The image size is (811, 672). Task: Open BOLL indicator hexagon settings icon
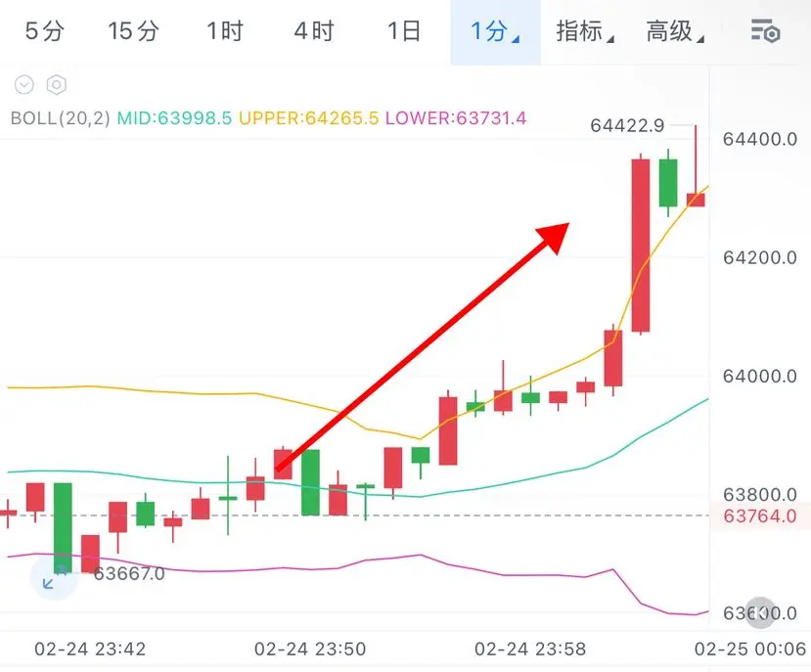(57, 84)
